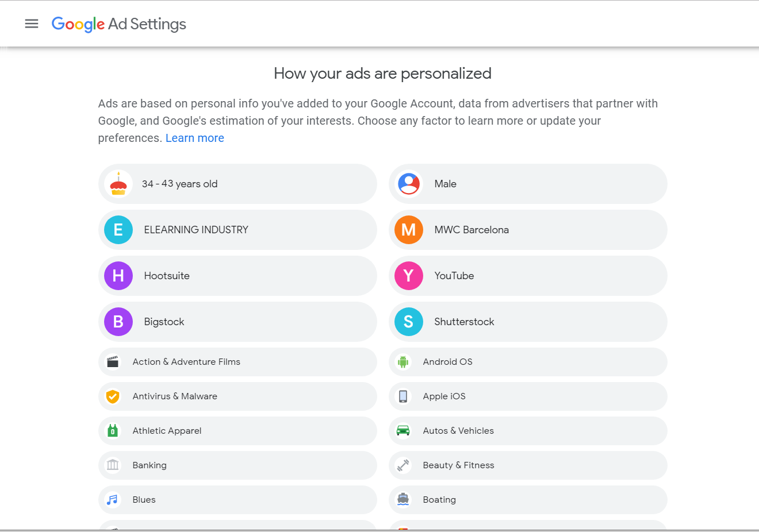Viewport: 759px width, 532px height.
Task: Click the Male gender profile icon
Action: [409, 184]
